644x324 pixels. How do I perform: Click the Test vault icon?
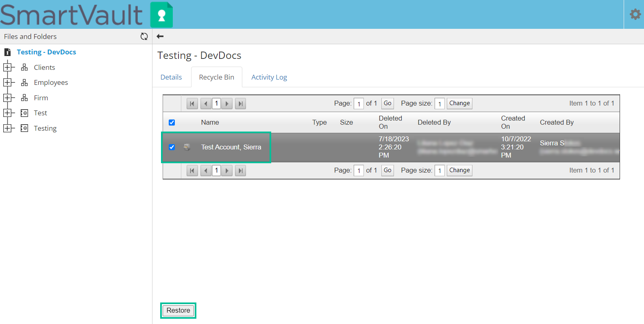(24, 113)
